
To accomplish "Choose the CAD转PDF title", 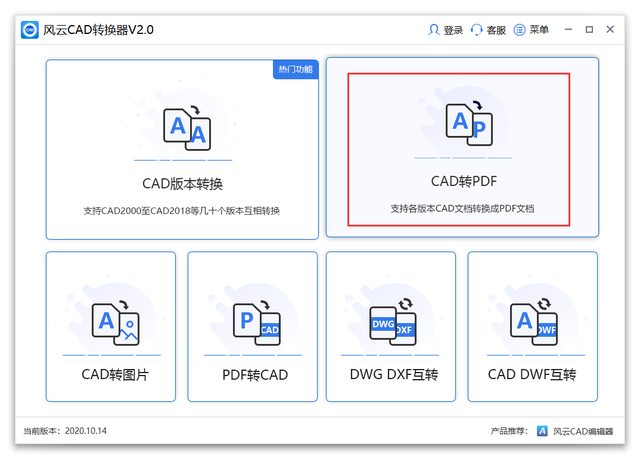I will (464, 181).
